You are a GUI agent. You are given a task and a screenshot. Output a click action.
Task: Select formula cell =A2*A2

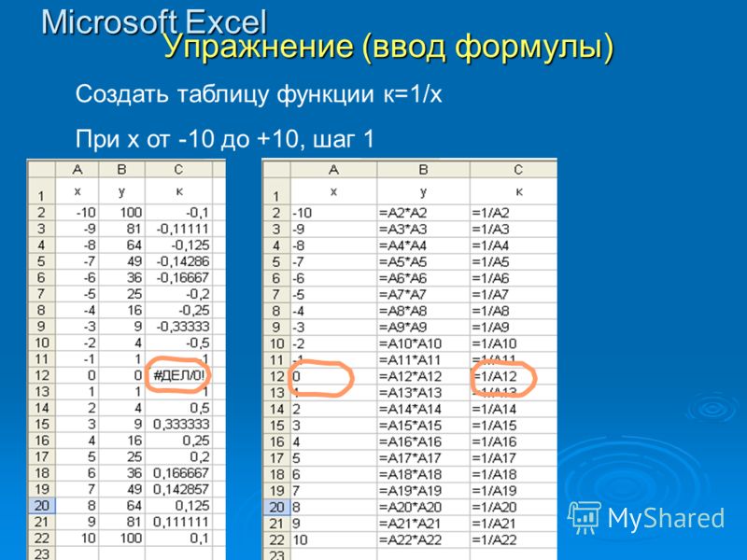point(424,213)
